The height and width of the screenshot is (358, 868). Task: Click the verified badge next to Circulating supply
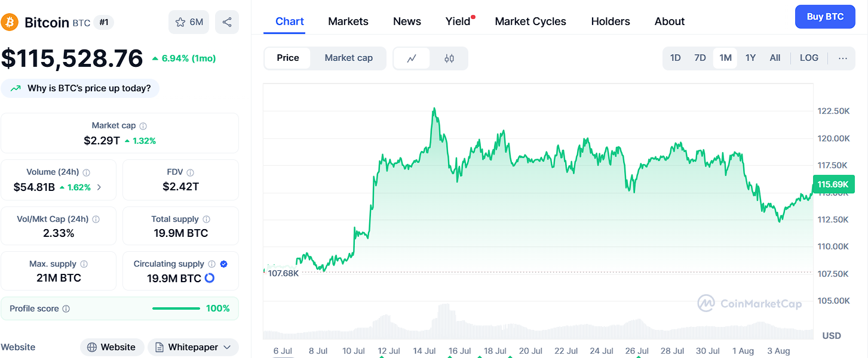coord(224,264)
